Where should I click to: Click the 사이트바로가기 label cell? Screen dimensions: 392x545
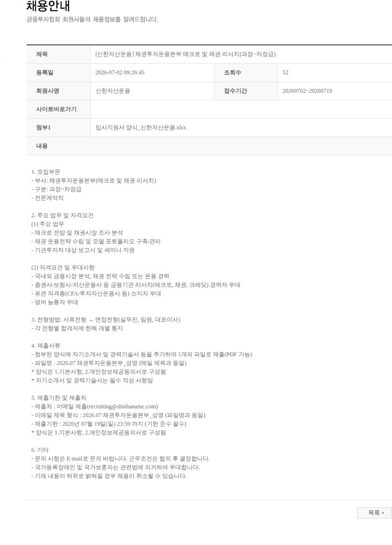click(x=58, y=110)
